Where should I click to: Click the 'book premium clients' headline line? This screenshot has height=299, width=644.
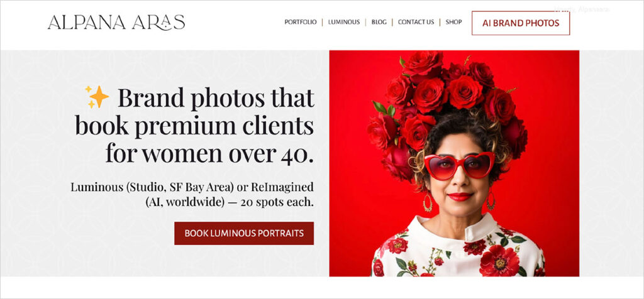(194, 126)
